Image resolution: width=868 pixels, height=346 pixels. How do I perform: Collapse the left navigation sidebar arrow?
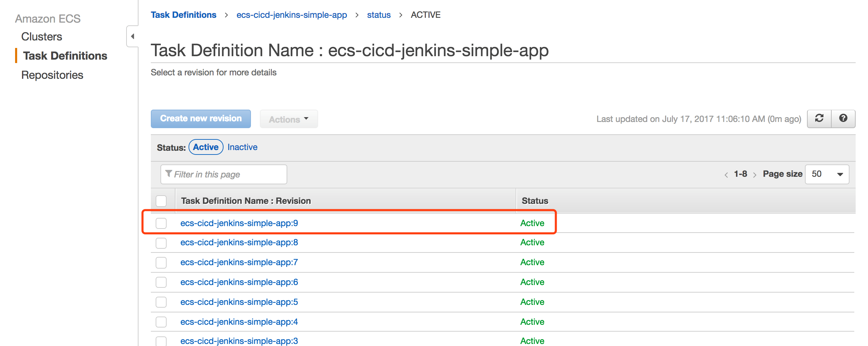132,36
